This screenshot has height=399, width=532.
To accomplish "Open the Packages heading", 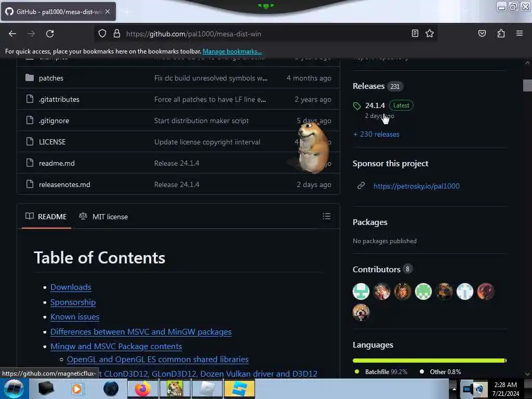I will (370, 222).
